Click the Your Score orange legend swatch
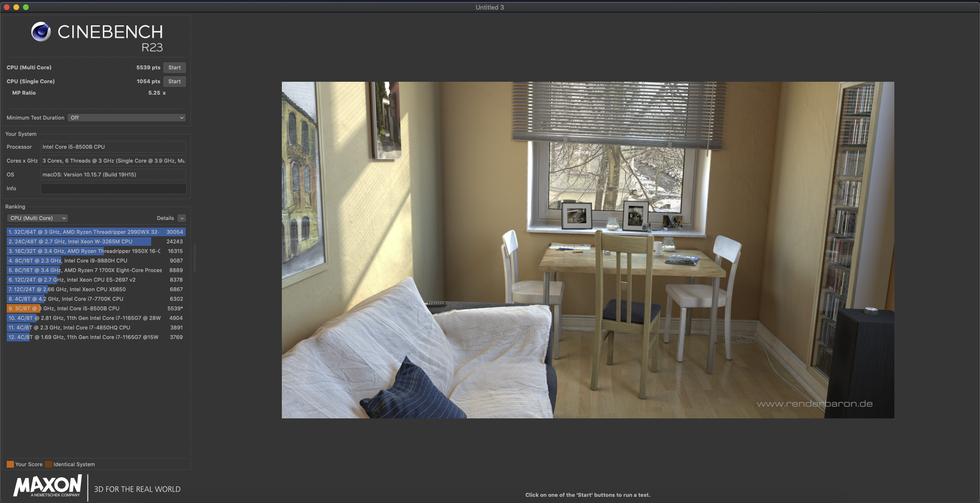Image resolution: width=980 pixels, height=503 pixels. point(10,464)
